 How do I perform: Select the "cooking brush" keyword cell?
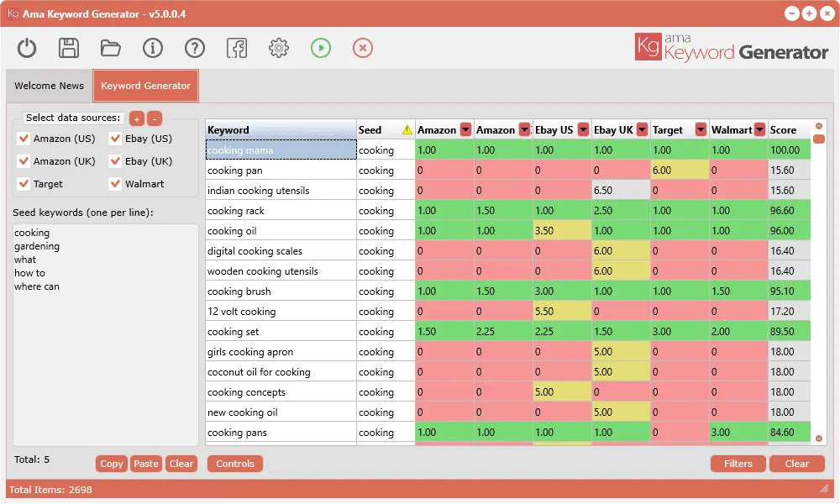pyautogui.click(x=281, y=291)
